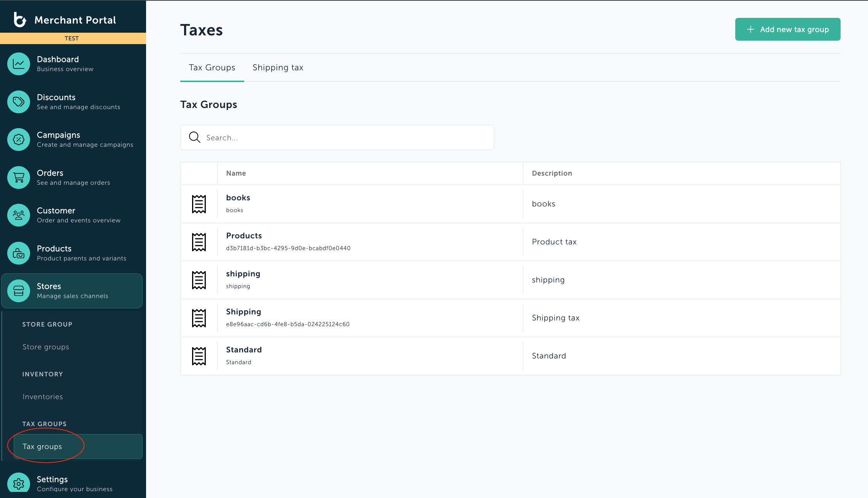This screenshot has width=868, height=498.
Task: Open Inventories in sidebar
Action: (43, 396)
